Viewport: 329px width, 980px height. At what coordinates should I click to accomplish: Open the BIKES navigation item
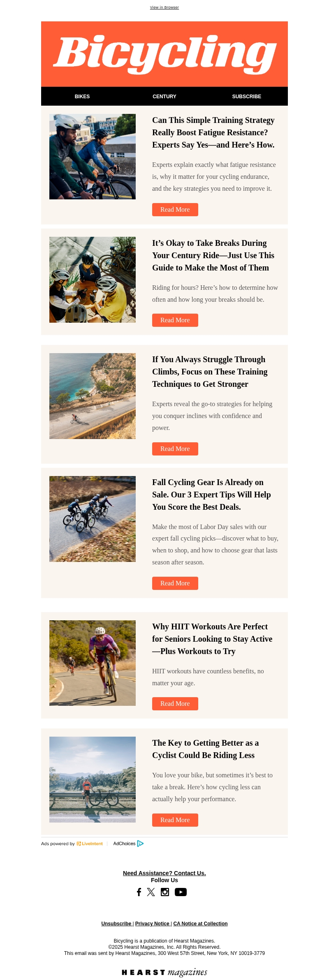(x=82, y=96)
